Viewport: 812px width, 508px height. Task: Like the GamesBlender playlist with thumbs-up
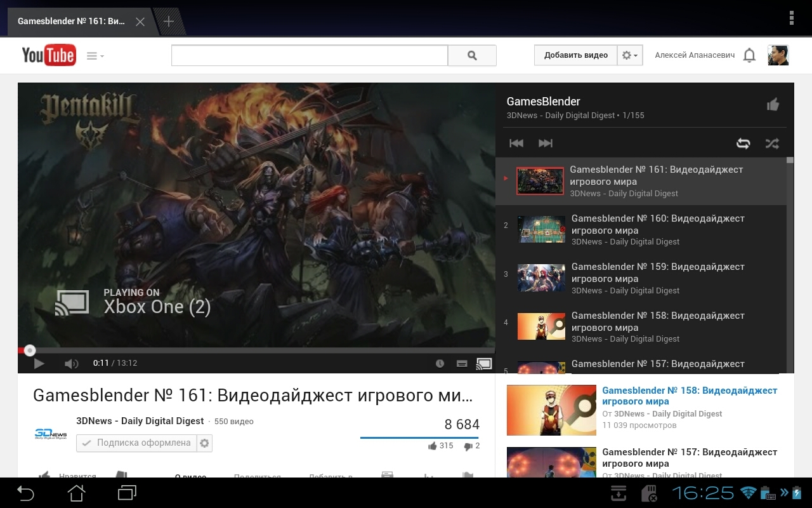tap(773, 105)
